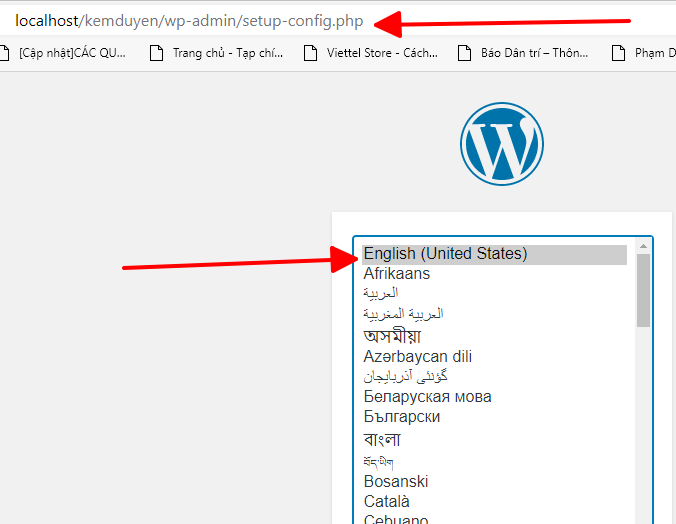This screenshot has width=676, height=524.
Task: Click page icon of Trang chủ bookmark
Action: pos(156,53)
